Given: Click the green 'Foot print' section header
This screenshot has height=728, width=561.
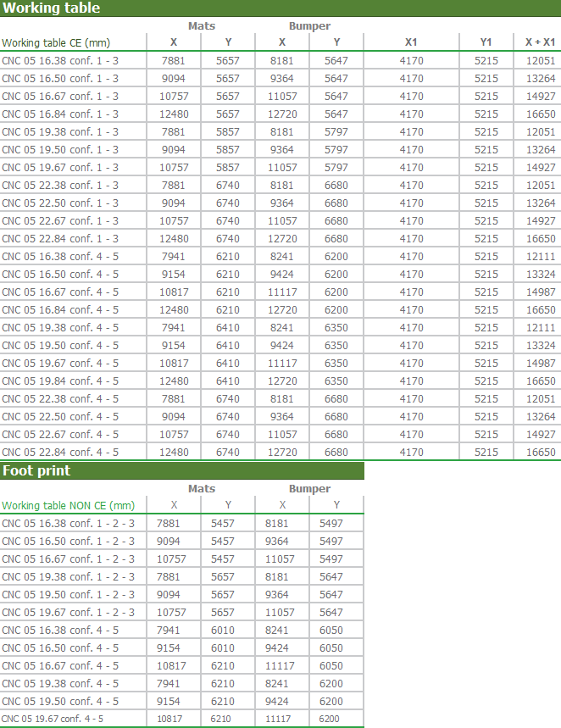Looking at the screenshot, I should click(182, 470).
